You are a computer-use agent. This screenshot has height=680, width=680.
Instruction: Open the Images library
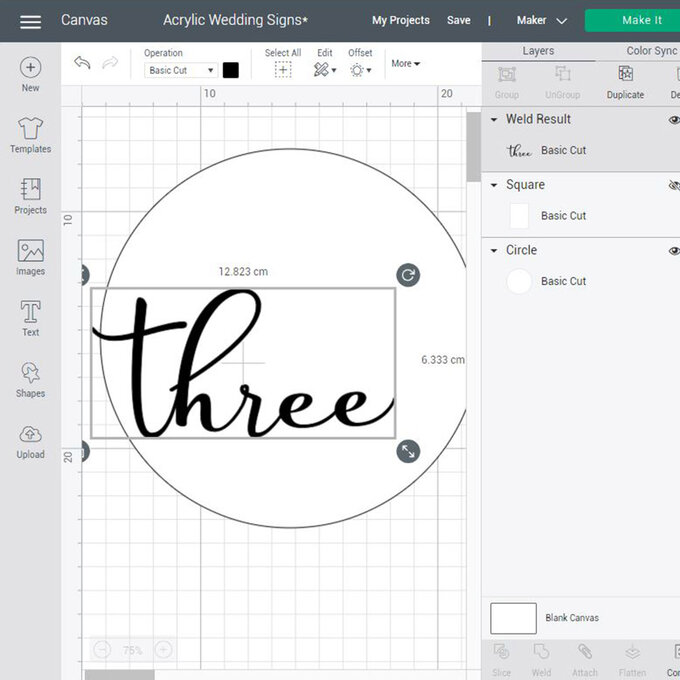pos(30,257)
